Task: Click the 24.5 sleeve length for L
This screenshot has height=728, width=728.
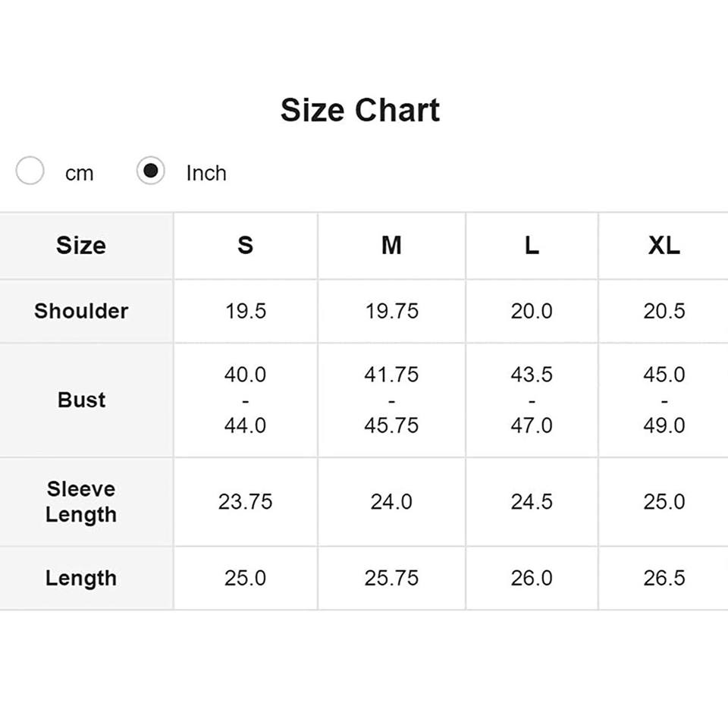Action: click(x=532, y=502)
